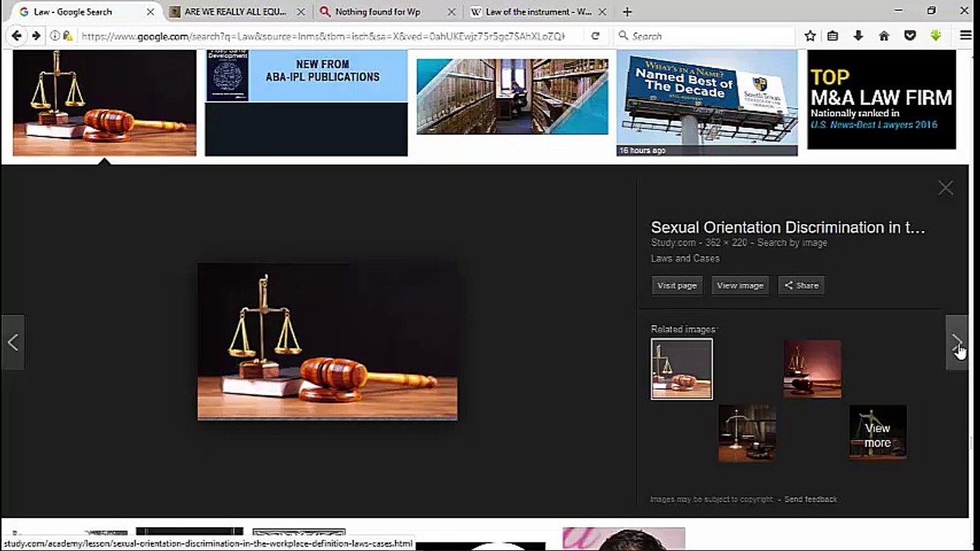Select the reddish gavel related image thumbnail

coord(812,369)
